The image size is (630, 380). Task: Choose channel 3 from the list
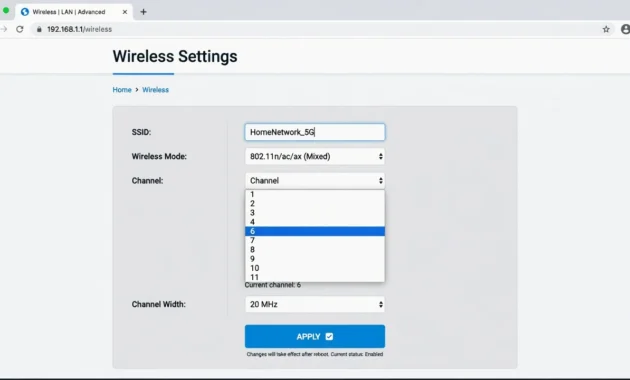[315, 212]
